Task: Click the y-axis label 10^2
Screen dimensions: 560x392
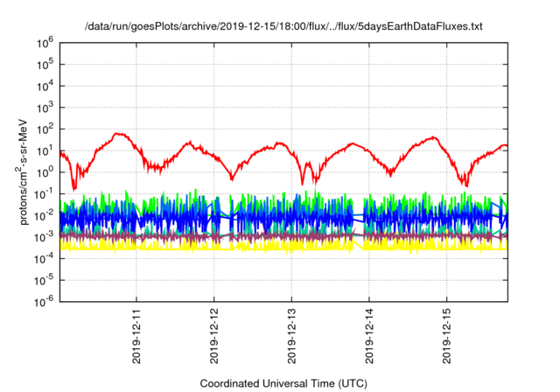Action: [45, 129]
